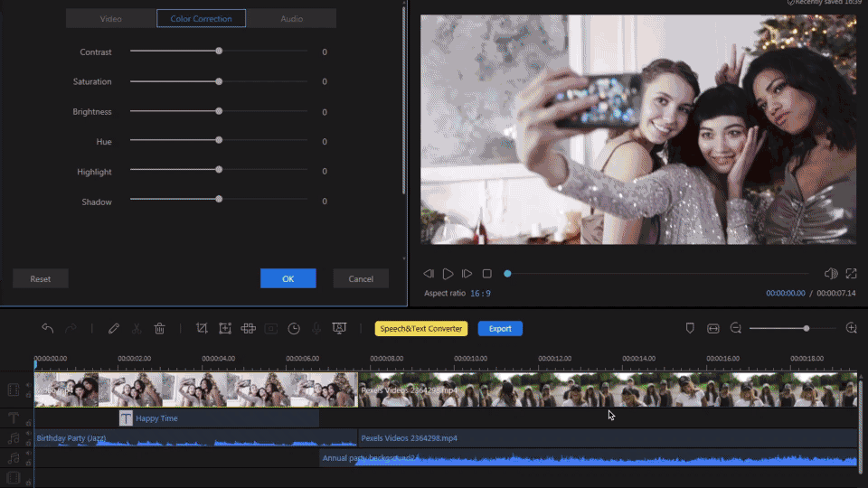Click the Export button
This screenshot has height=488, width=868.
pos(500,329)
